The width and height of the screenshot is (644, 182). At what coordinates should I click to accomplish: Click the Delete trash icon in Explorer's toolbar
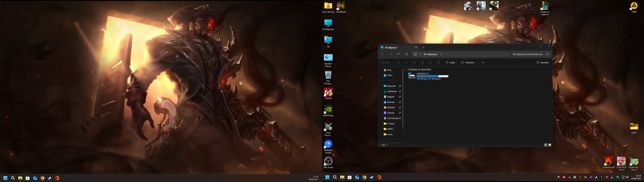point(439,63)
